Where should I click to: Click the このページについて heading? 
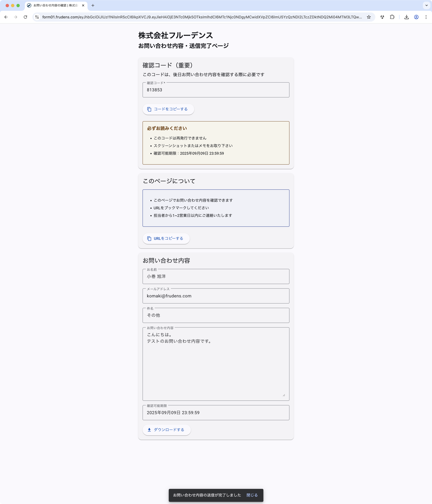(x=169, y=181)
